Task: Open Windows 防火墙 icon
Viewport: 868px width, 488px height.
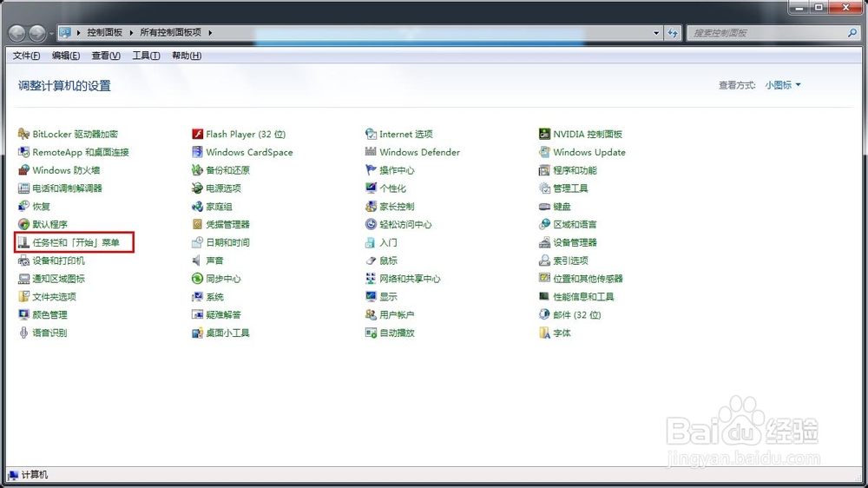Action: coord(23,170)
